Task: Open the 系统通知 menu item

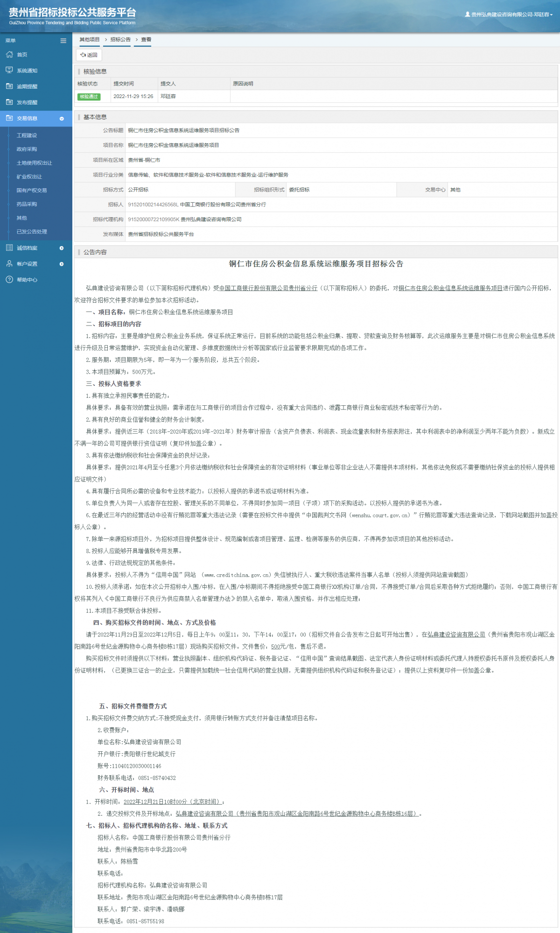Action: click(36, 71)
